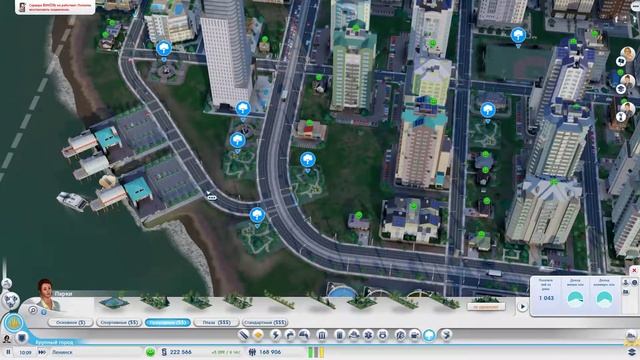Click the game clock showing 10:09
640x360 pixels.
[x=25, y=352]
